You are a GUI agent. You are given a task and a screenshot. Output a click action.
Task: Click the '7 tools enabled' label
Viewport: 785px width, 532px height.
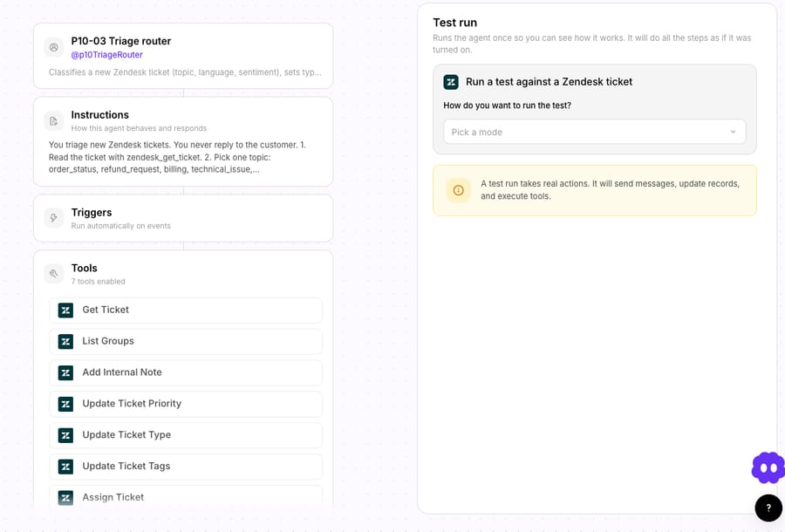pyautogui.click(x=98, y=282)
